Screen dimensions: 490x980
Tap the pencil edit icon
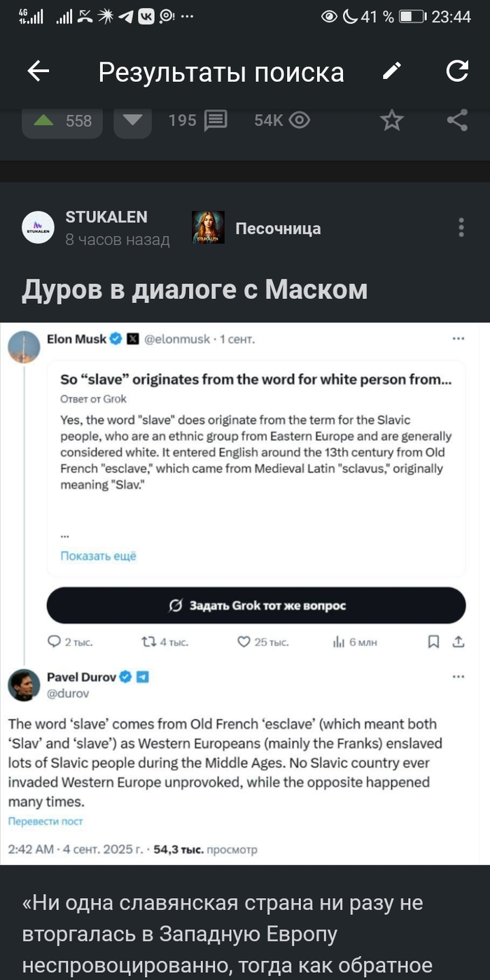(x=392, y=71)
